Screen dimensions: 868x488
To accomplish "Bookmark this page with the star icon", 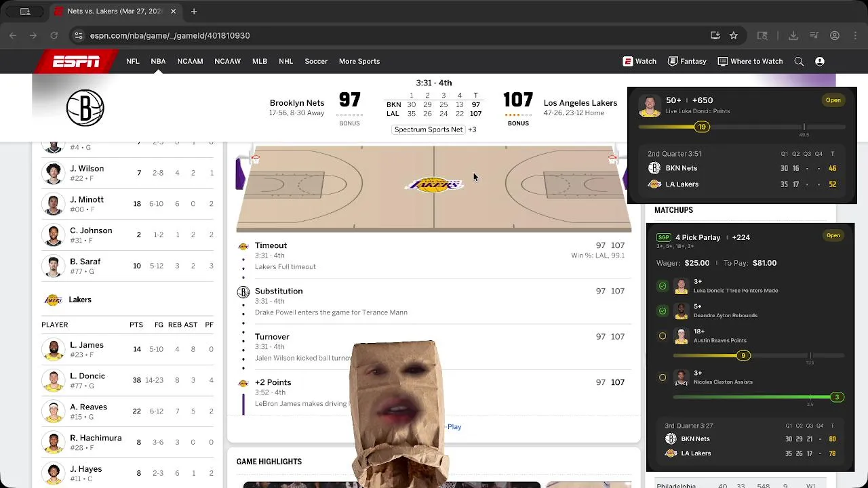I will [x=733, y=35].
